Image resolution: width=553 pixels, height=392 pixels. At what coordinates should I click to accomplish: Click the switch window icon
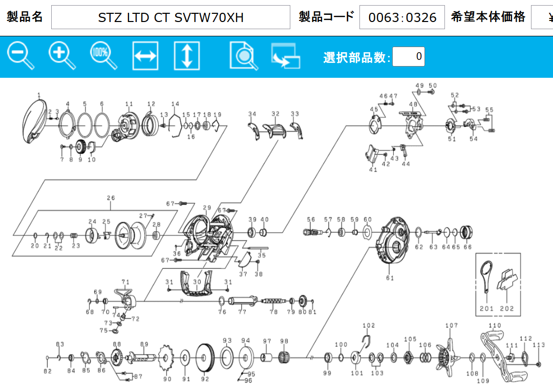[x=285, y=56]
